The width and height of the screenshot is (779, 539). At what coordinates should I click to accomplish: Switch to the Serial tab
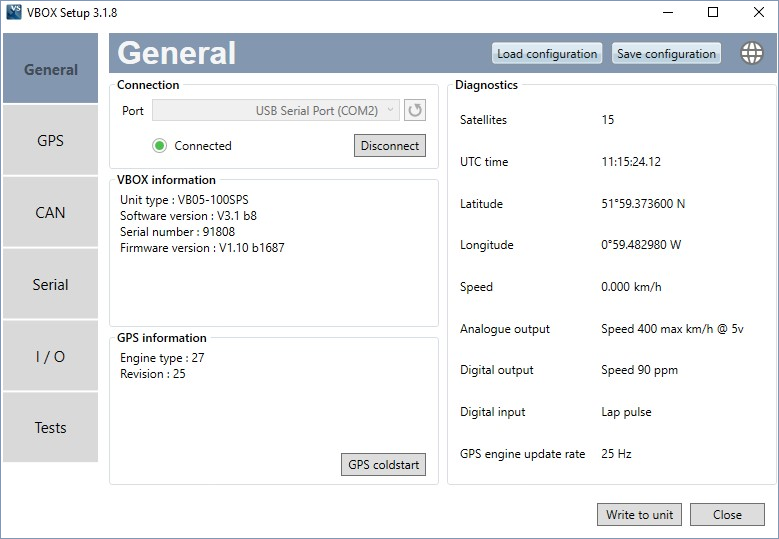pyautogui.click(x=50, y=284)
